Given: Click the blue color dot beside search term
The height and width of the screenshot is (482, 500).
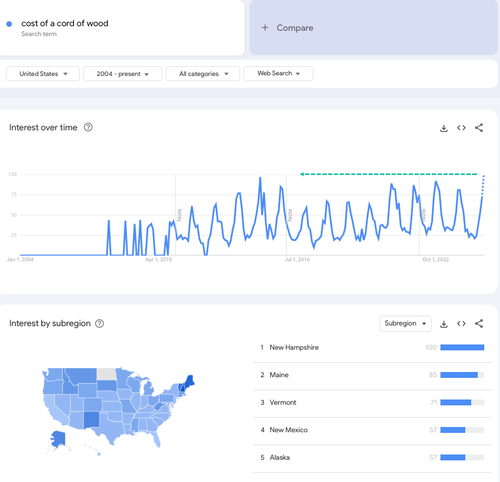Looking at the screenshot, I should pos(9,24).
